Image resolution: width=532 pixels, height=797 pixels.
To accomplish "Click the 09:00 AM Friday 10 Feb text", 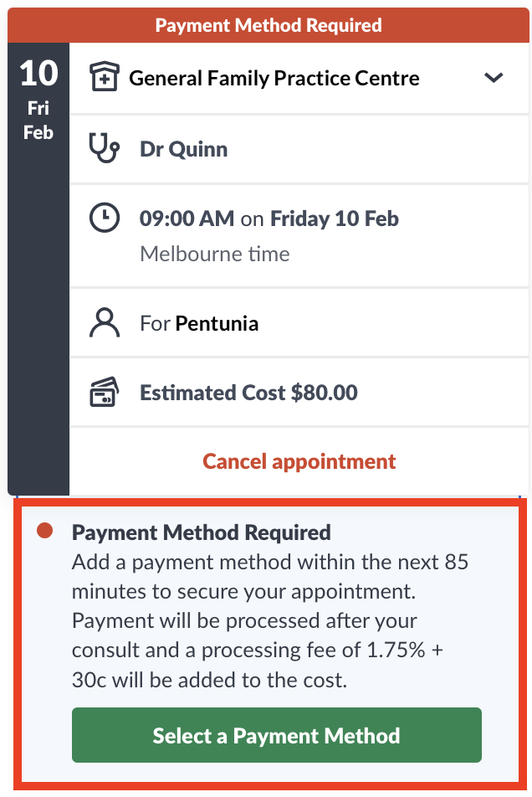I will pyautogui.click(x=269, y=219).
